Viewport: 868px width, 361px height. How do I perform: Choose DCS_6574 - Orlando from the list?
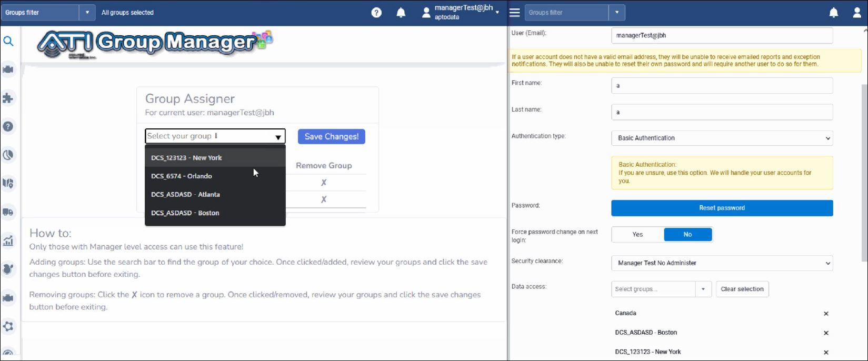[x=182, y=176]
